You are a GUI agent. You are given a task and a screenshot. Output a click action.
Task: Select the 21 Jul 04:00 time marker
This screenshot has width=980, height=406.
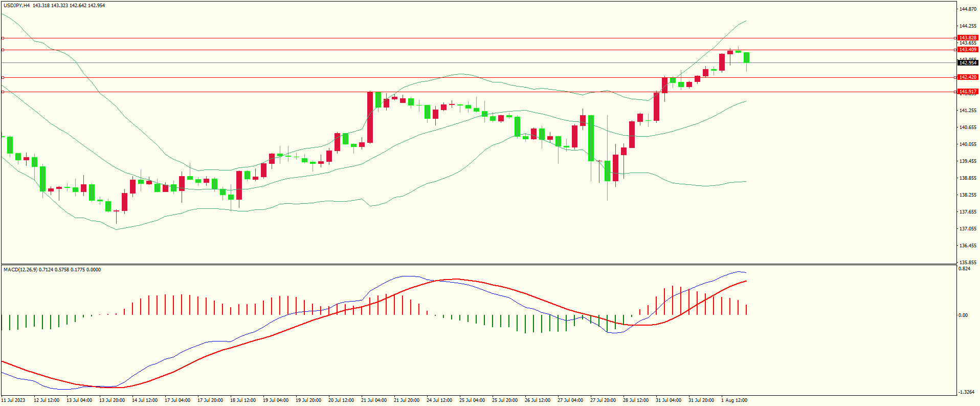click(x=374, y=400)
